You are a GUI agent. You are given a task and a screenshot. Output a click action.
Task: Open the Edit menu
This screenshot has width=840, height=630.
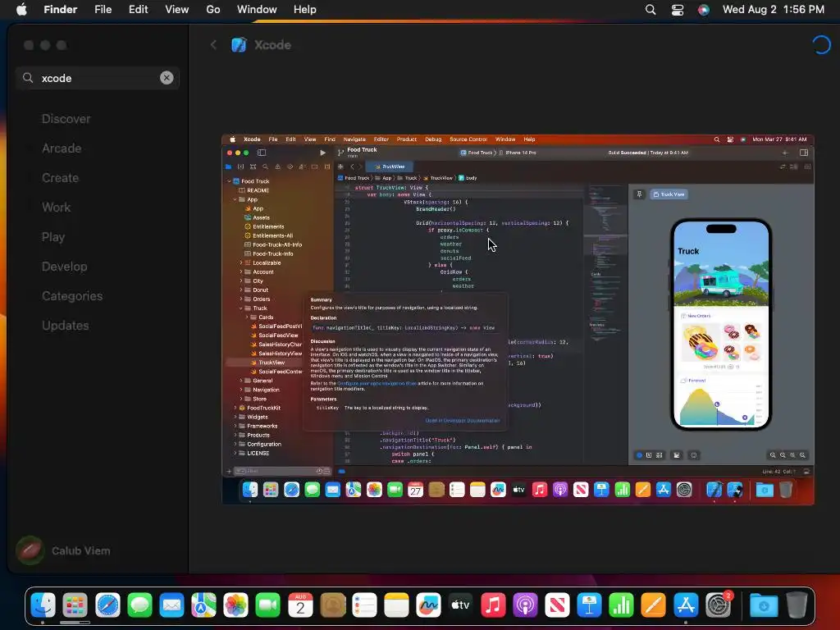click(x=138, y=10)
